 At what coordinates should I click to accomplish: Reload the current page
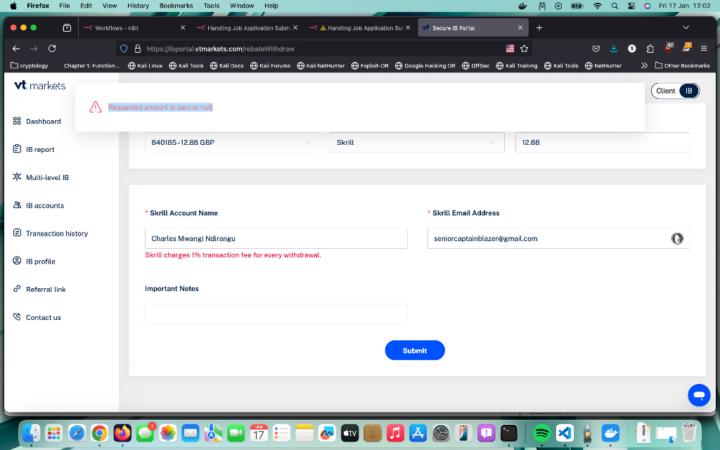tap(52, 49)
